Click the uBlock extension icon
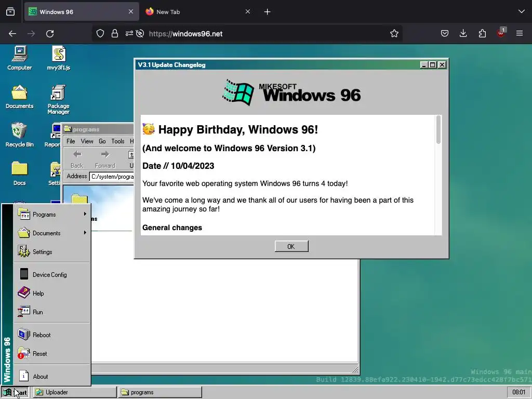The image size is (532, 399). [501, 33]
